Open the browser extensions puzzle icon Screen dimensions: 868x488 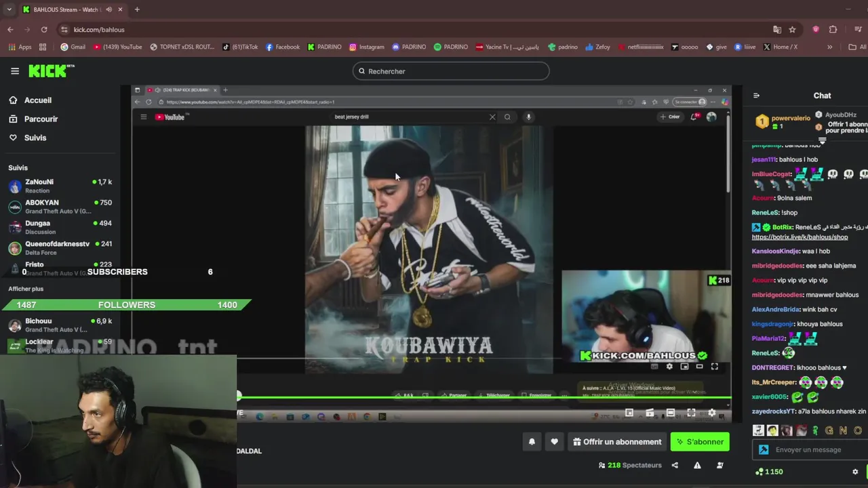click(833, 30)
